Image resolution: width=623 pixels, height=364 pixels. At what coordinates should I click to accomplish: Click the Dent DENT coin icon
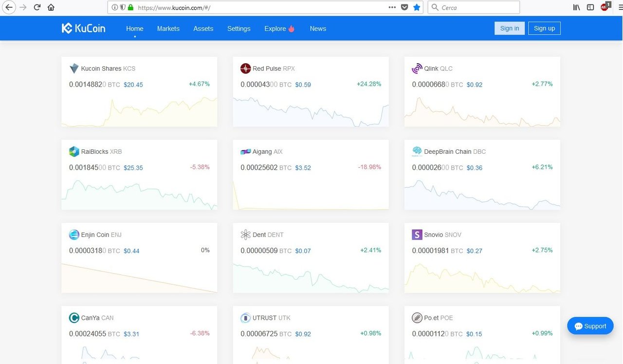point(245,235)
